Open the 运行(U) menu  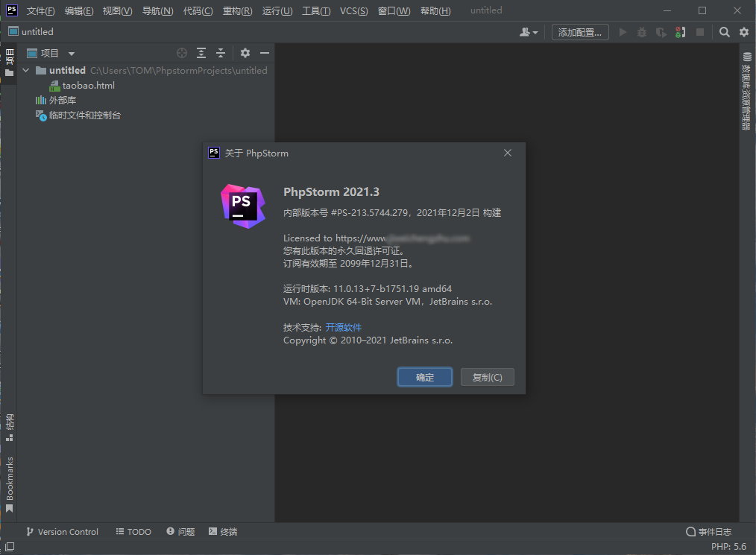coord(277,10)
